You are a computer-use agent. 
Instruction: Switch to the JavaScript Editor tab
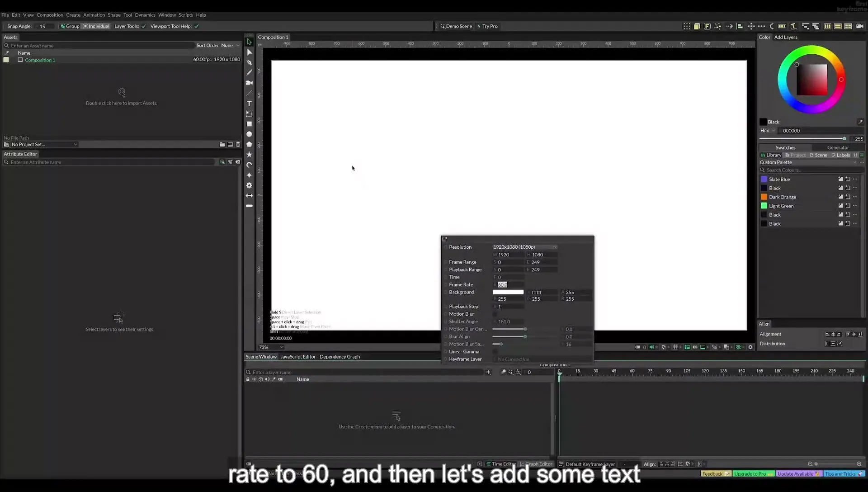(298, 357)
